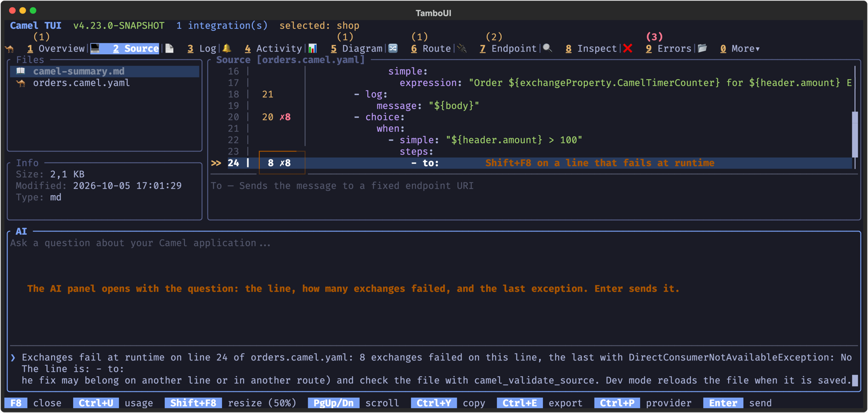Click Enter send key hint
868x413 pixels.
point(737,403)
